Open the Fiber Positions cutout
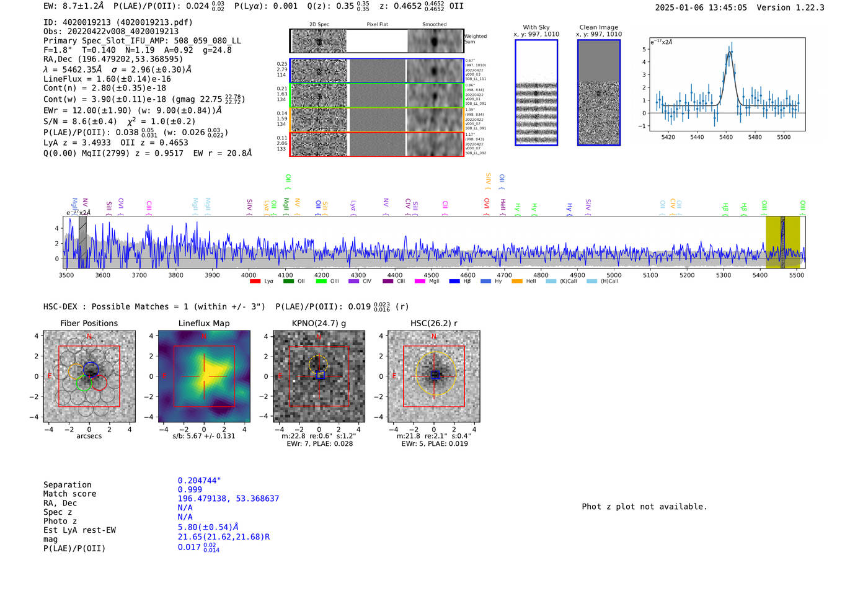 coord(89,376)
